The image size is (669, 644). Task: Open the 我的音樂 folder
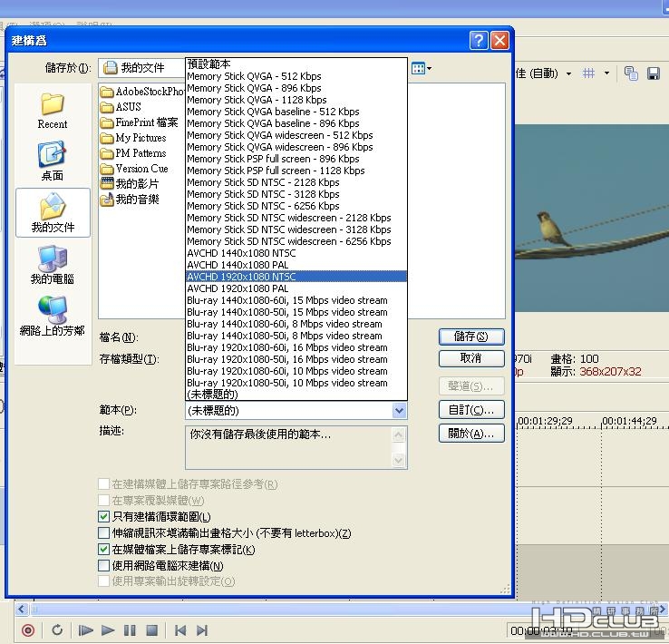[130, 200]
